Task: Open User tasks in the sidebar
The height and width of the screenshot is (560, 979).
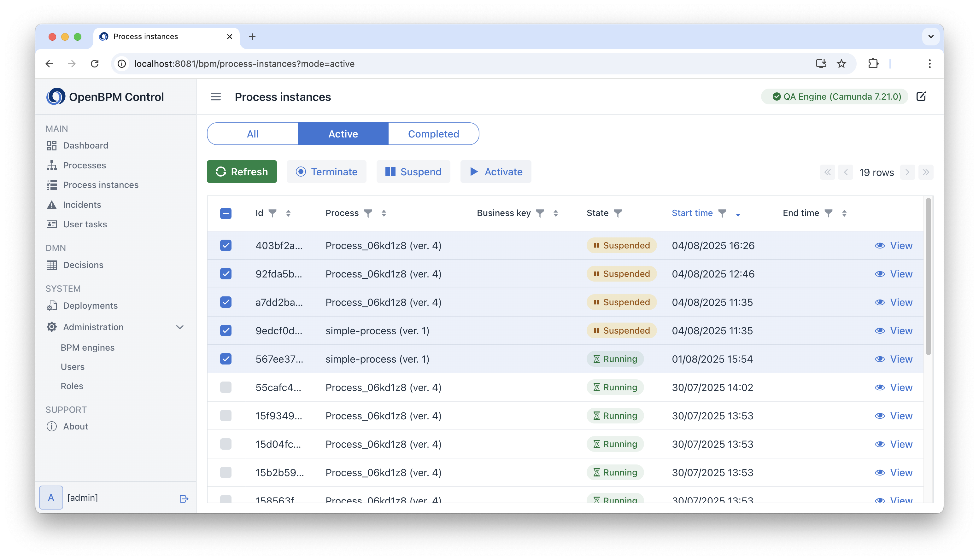Action: (85, 224)
